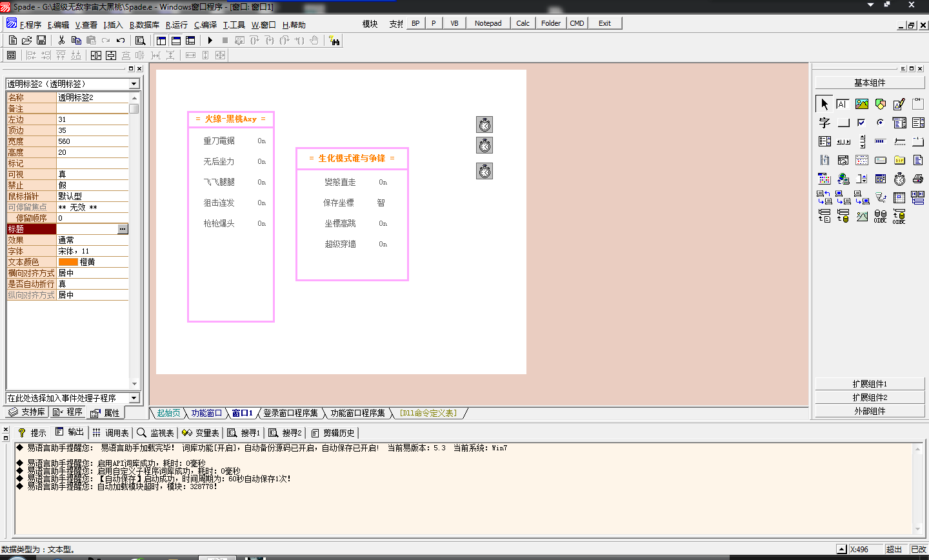Screen dimensions: 929x560
Task: Click the 左边 value field 31
Action: [92, 119]
